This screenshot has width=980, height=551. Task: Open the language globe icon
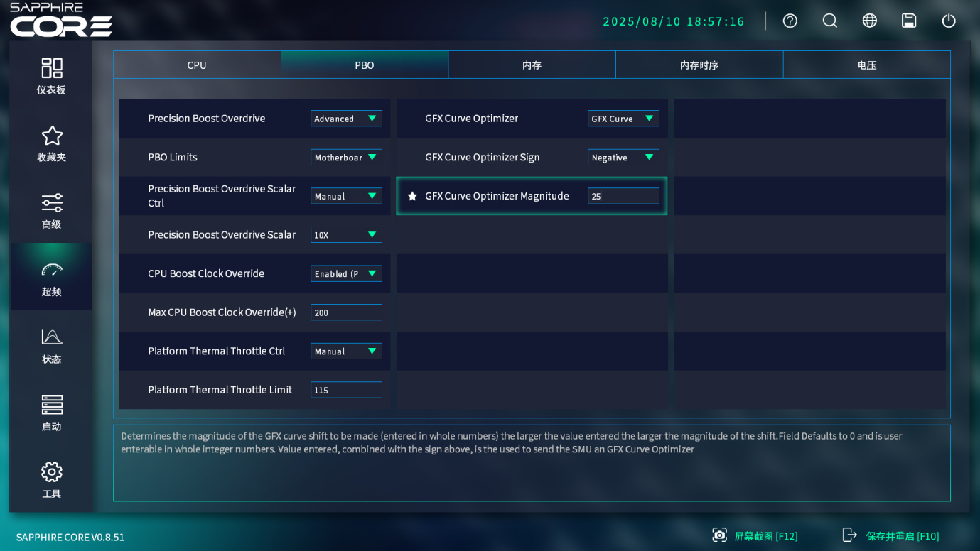click(870, 21)
